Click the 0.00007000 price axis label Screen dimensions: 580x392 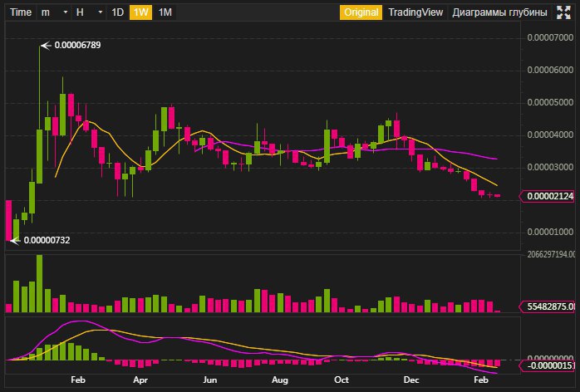(550, 37)
